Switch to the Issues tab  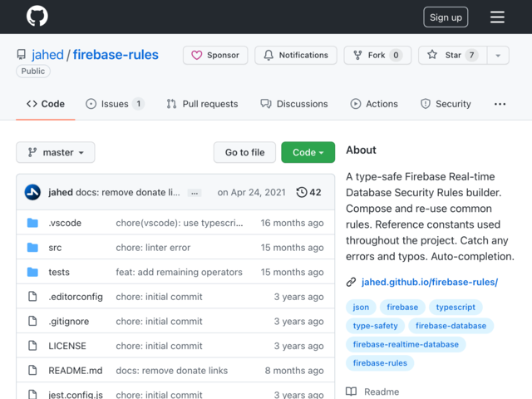[115, 104]
